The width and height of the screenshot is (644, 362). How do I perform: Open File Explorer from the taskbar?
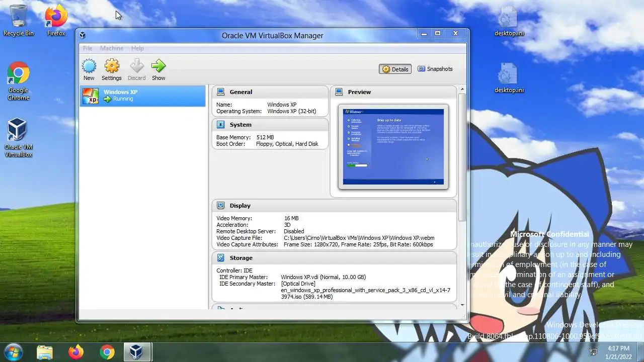[x=45, y=352]
